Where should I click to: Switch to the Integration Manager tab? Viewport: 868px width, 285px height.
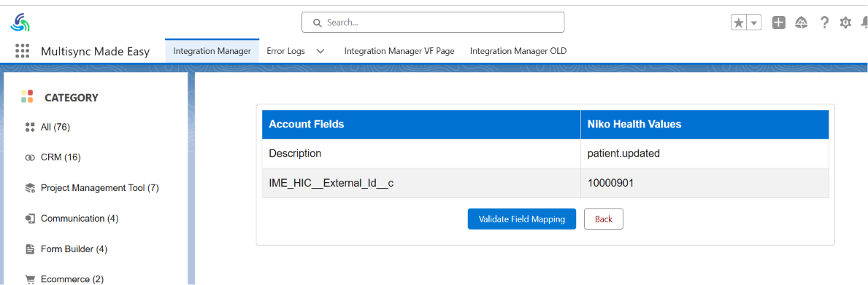(212, 51)
